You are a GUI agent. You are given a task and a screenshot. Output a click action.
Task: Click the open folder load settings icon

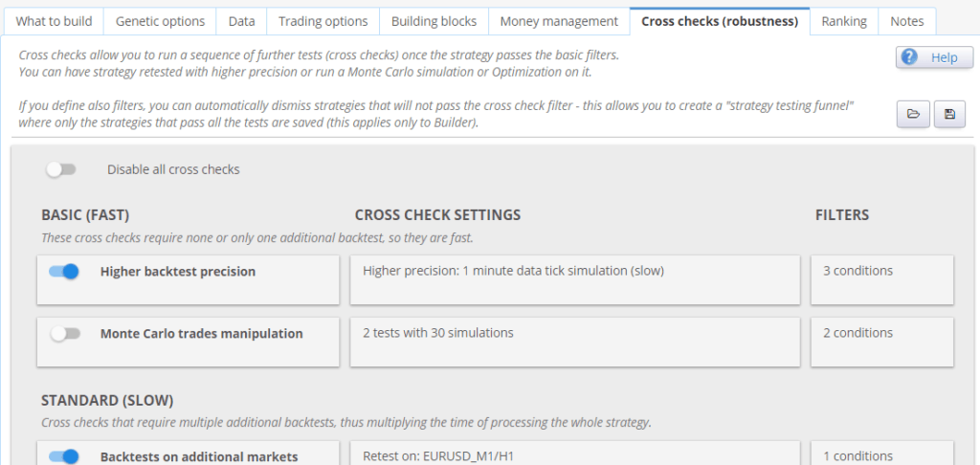[913, 115]
